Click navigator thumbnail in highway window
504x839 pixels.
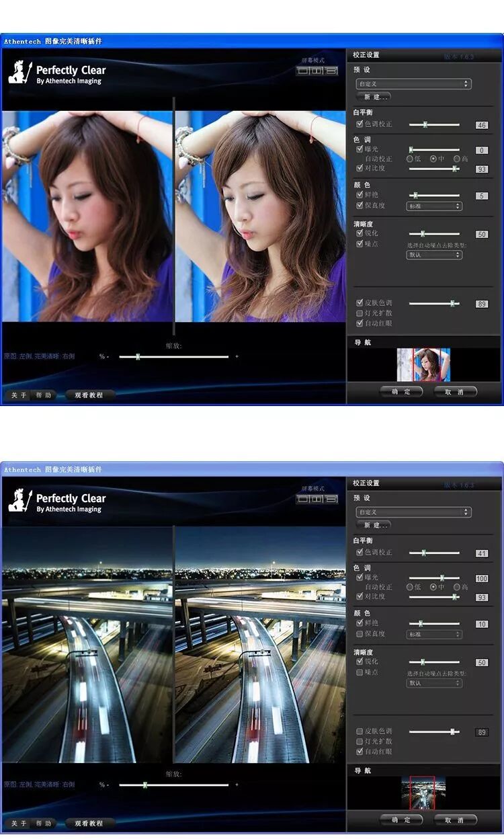click(423, 793)
